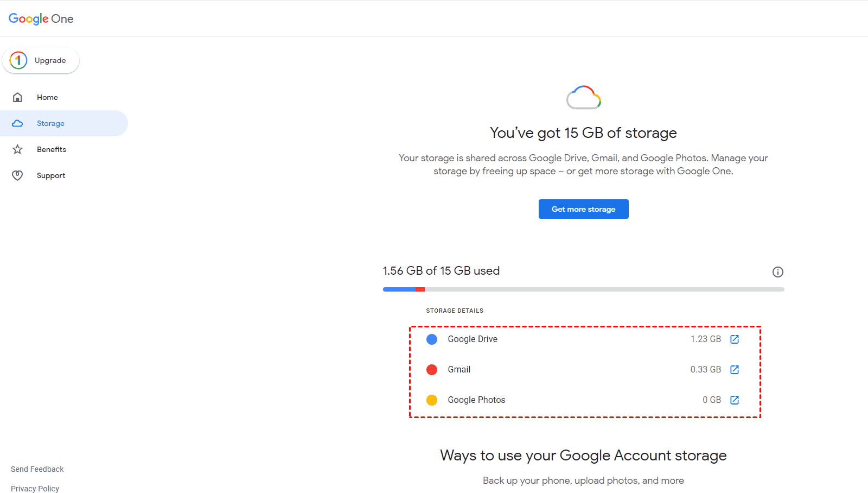Open the Privacy Policy link
This screenshot has height=493, width=868.
tap(35, 489)
